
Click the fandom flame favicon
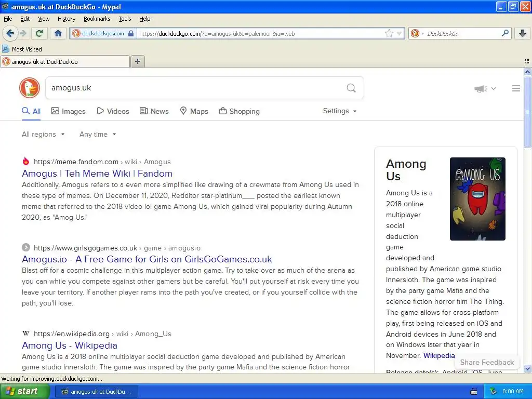tap(26, 161)
